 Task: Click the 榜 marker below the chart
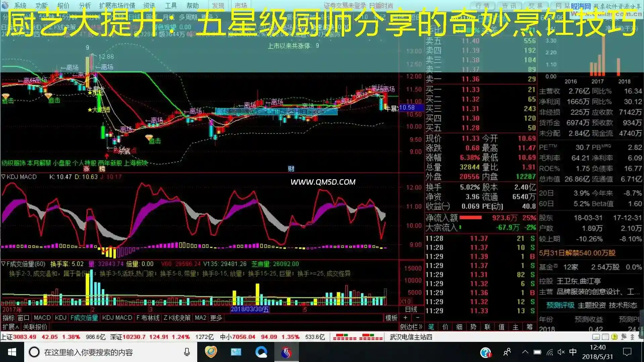click(102, 169)
